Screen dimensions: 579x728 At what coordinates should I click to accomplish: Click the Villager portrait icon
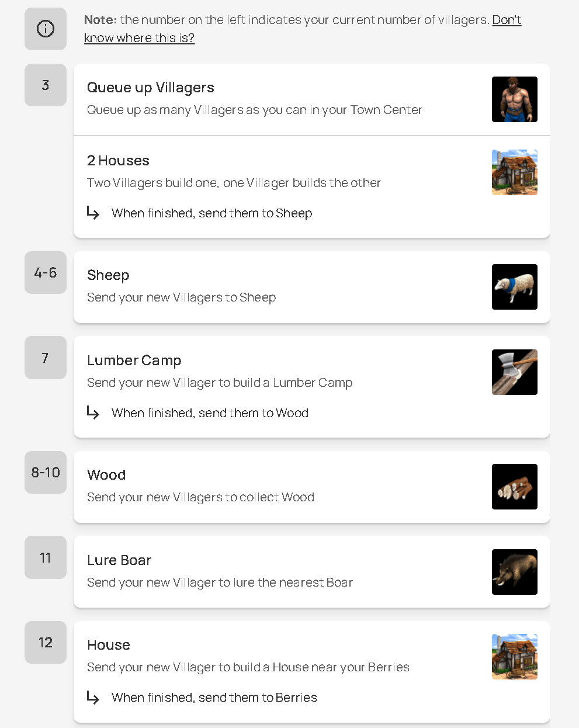point(514,99)
